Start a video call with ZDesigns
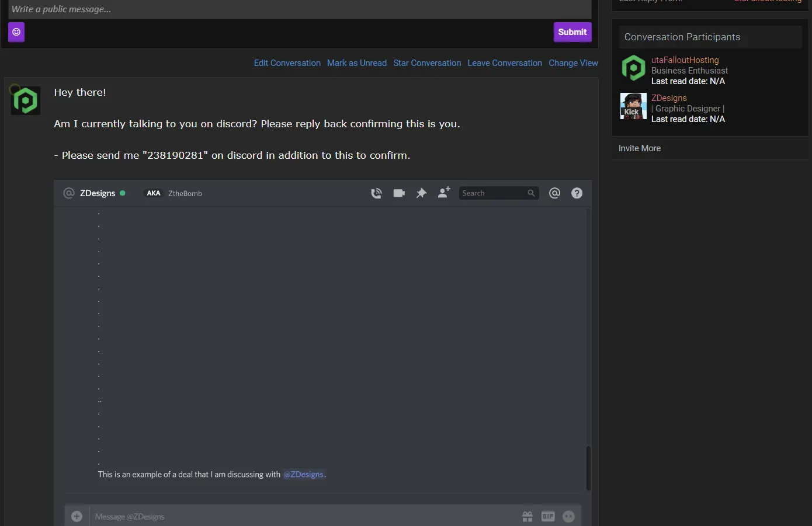 coord(399,193)
